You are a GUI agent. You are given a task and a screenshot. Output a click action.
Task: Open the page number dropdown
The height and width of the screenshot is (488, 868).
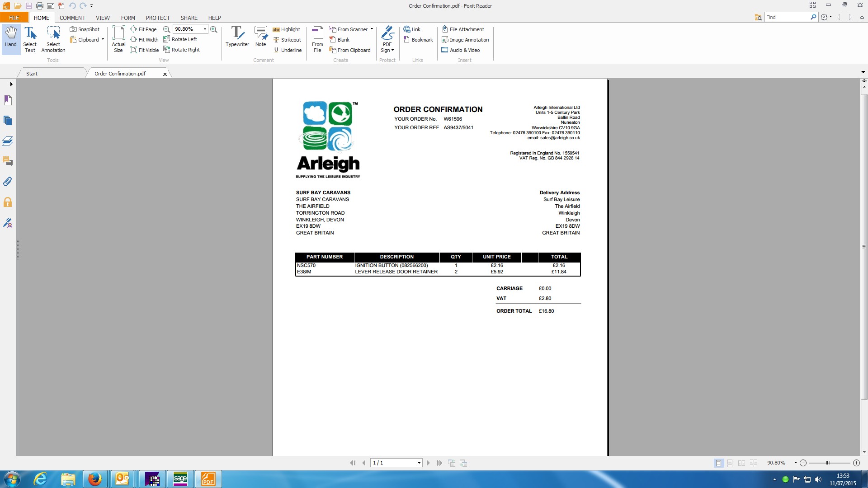419,463
